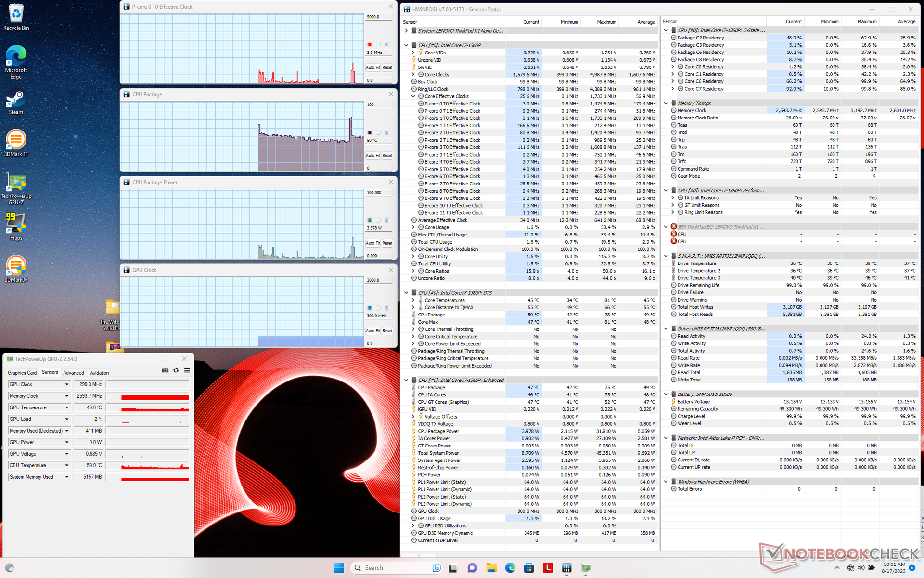Click red color swatch in P-core graph
This screenshot has width=924, height=578.
[x=370, y=44]
